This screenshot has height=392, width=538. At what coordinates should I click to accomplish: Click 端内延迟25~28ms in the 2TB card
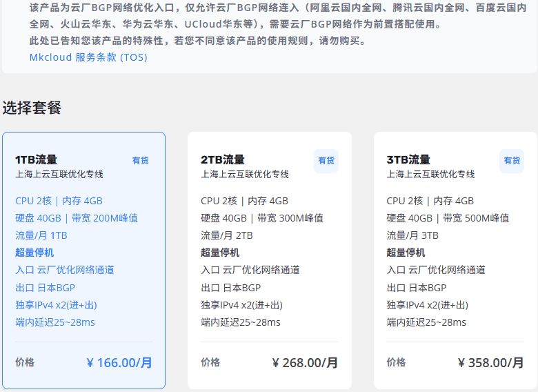pos(241,322)
